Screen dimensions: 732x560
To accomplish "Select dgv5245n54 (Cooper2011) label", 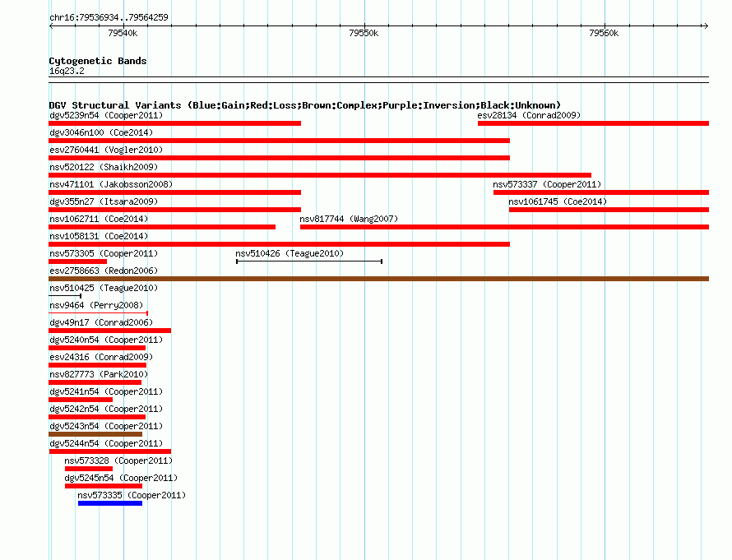I will pyautogui.click(x=121, y=478).
